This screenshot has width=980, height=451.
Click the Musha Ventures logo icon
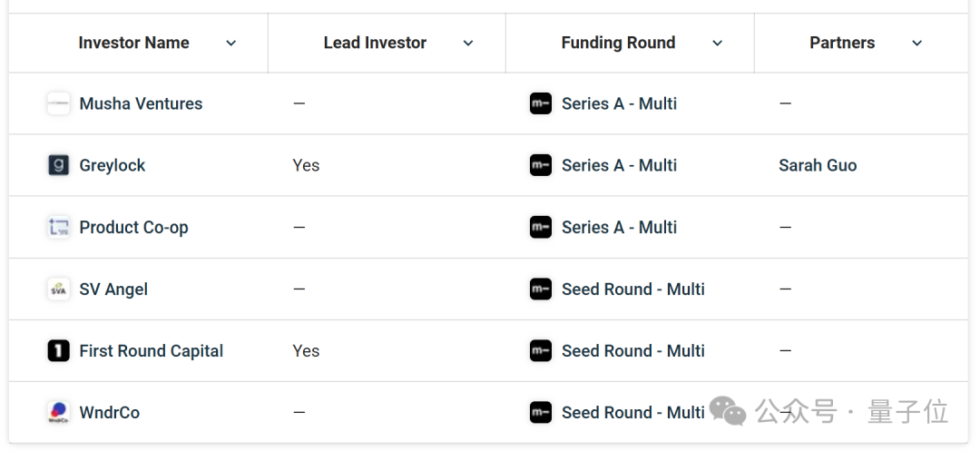tap(58, 103)
